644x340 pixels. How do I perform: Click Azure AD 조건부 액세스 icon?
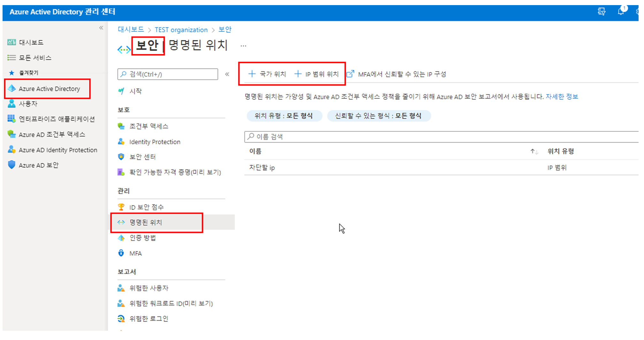point(11,134)
